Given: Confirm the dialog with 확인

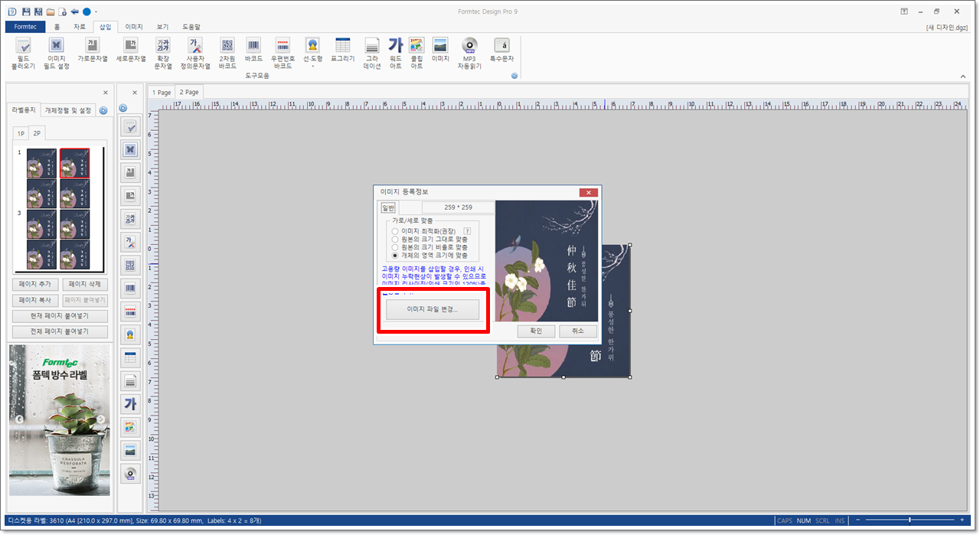Looking at the screenshot, I should tap(536, 331).
